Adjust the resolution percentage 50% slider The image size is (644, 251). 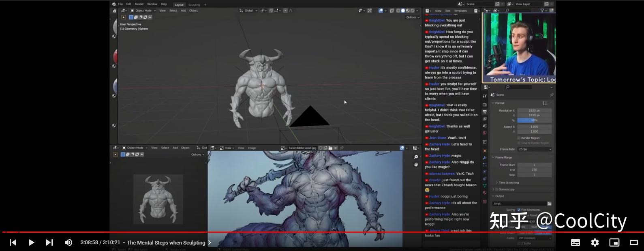[x=534, y=120]
